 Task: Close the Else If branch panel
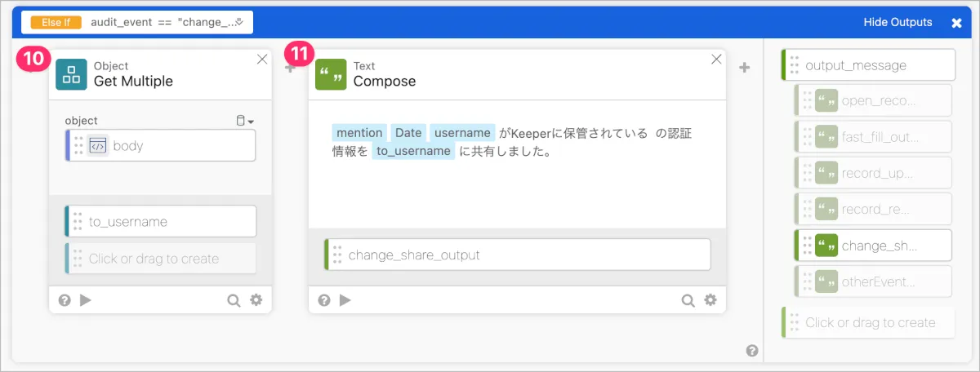(x=956, y=23)
